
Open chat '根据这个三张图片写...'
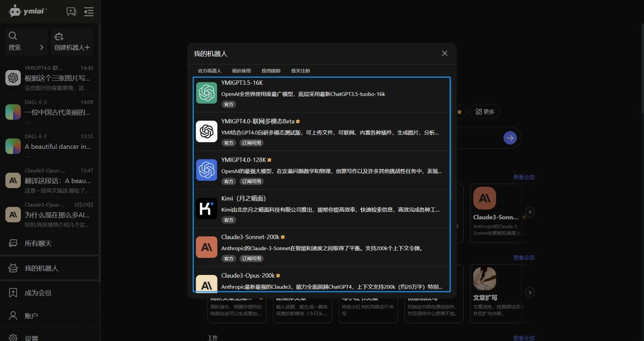click(50, 78)
